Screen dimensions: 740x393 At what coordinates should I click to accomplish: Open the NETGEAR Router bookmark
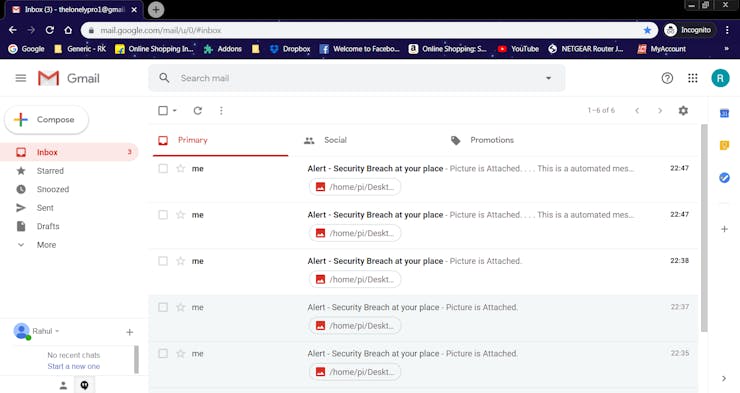586,49
